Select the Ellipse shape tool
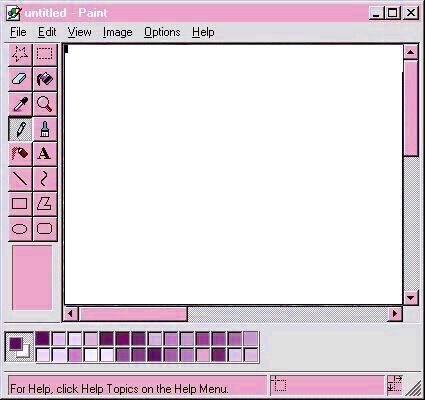The image size is (425, 400). click(x=20, y=229)
